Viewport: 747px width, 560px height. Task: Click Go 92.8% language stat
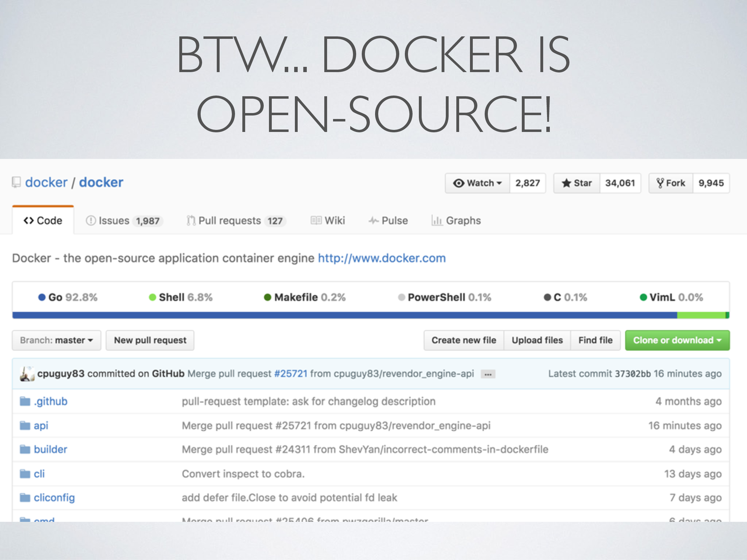68,297
